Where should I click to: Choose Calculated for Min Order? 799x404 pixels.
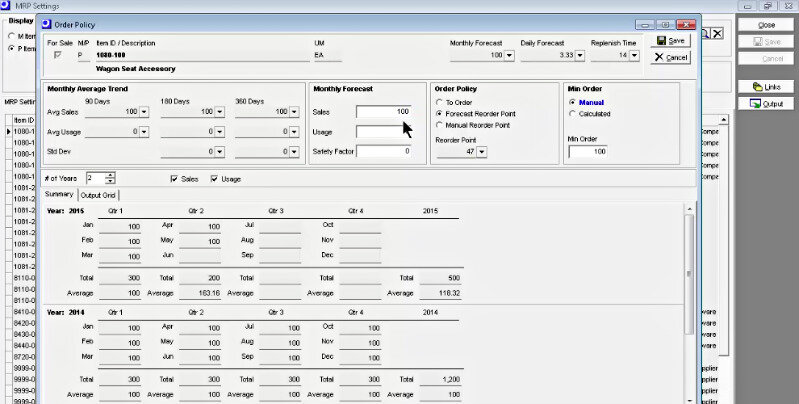click(x=571, y=114)
